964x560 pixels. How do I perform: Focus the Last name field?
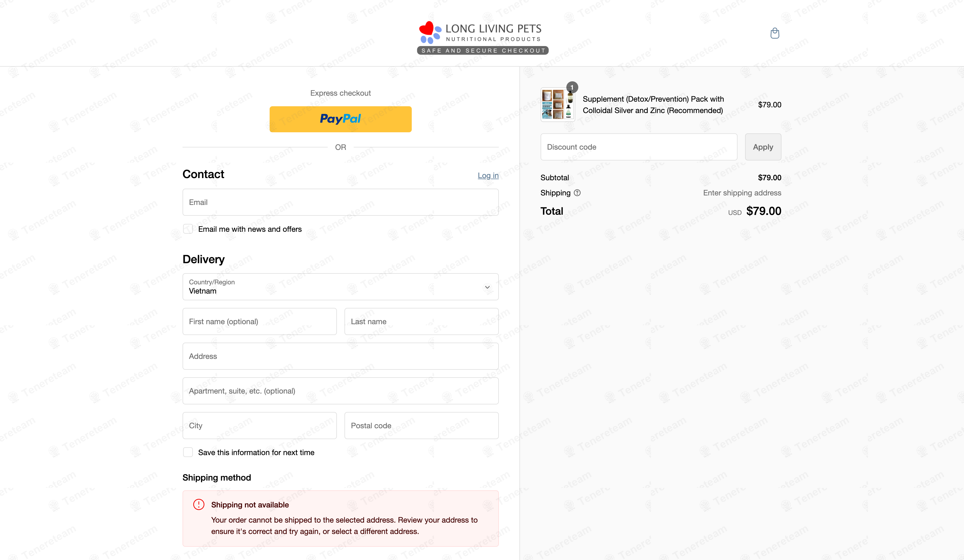pyautogui.click(x=422, y=321)
